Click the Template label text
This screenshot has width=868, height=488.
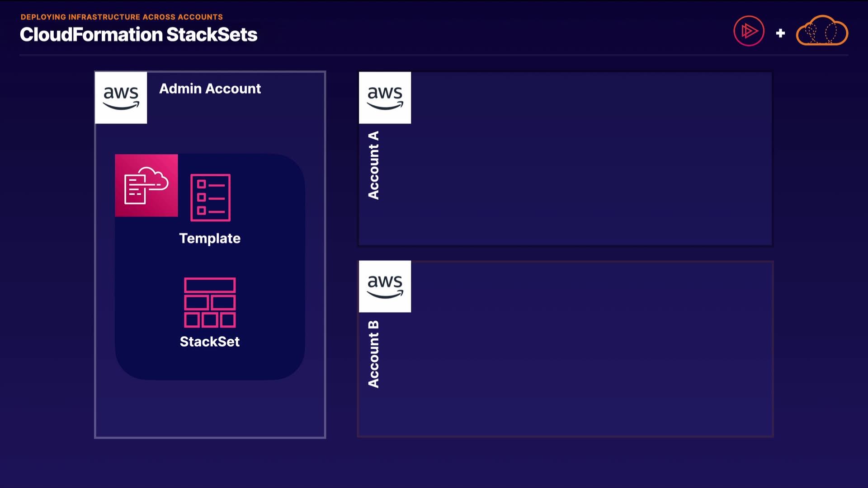coord(210,238)
